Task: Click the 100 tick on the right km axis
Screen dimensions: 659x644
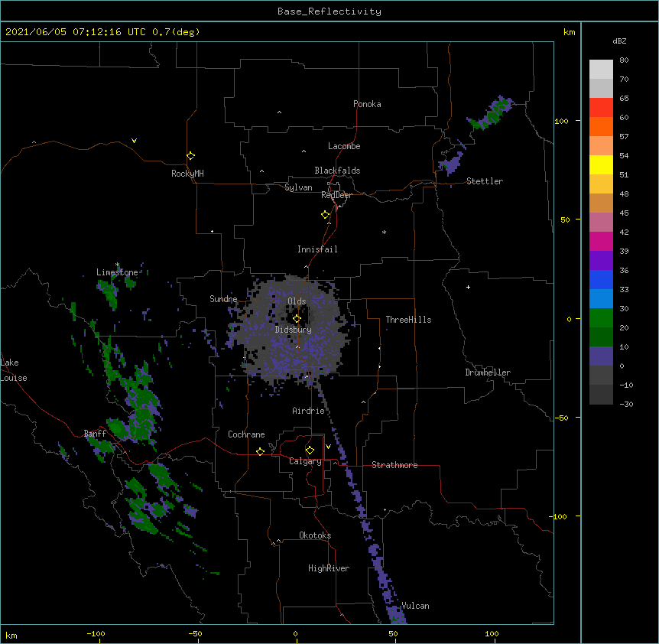Action: tap(561, 121)
